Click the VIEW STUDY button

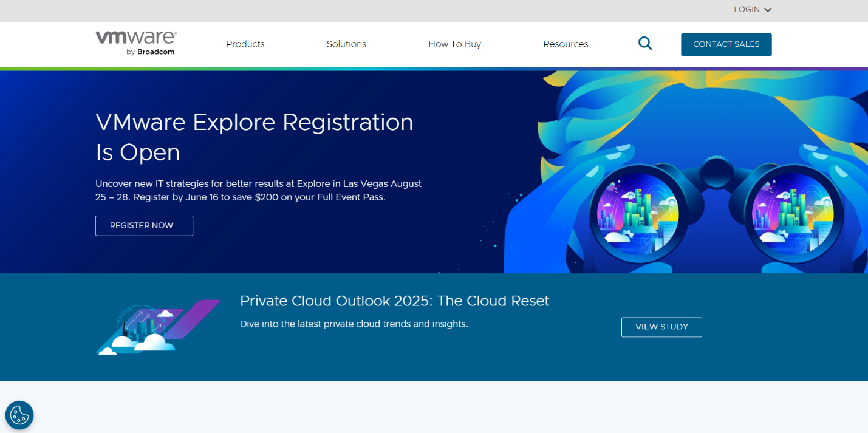(x=661, y=327)
